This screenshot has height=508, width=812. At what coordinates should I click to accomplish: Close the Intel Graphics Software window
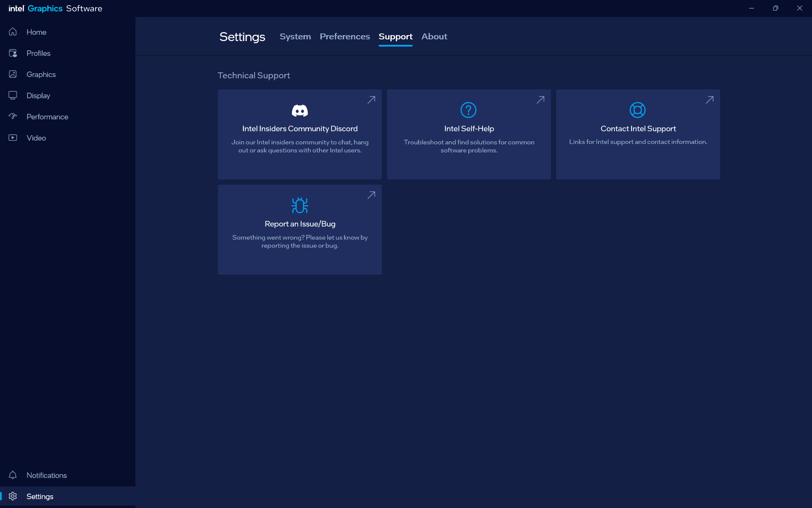pos(800,8)
